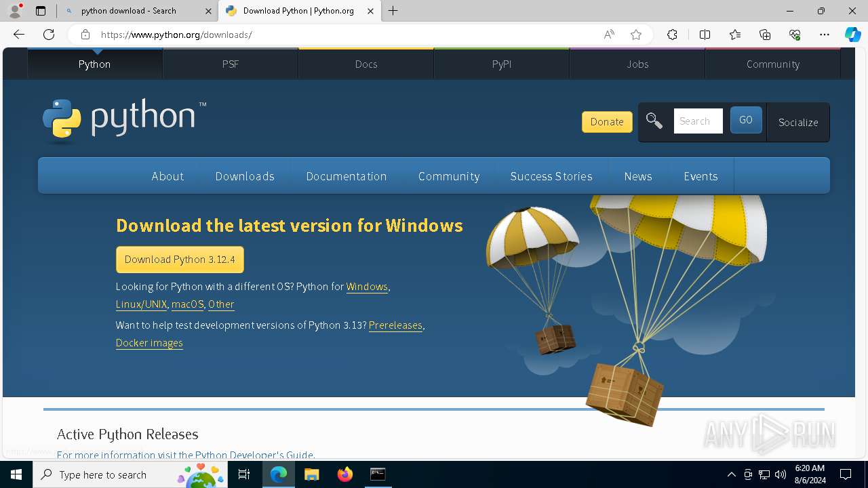Open the Success Stories menu
The height and width of the screenshot is (488, 868).
(x=551, y=176)
